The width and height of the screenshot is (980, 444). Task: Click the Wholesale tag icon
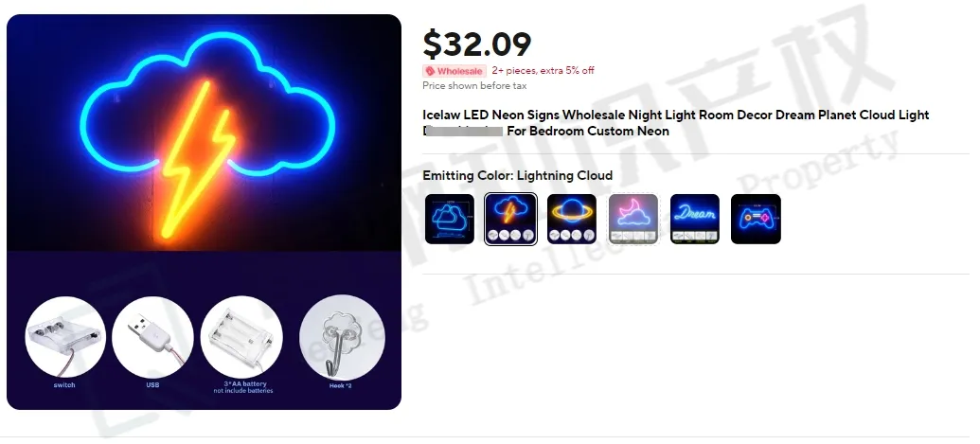tap(430, 71)
